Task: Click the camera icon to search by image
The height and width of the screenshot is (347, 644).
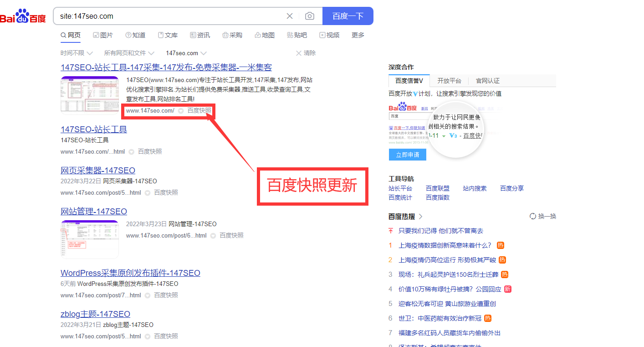Action: point(310,16)
